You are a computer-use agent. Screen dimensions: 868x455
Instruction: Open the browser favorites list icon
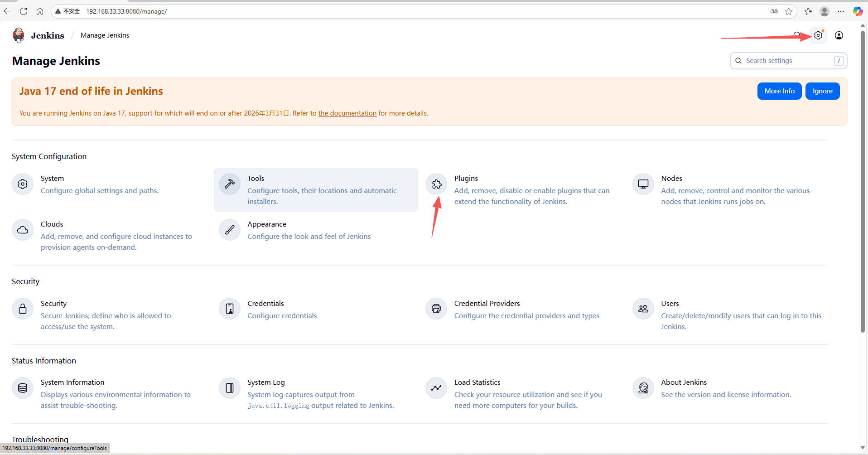coord(808,11)
